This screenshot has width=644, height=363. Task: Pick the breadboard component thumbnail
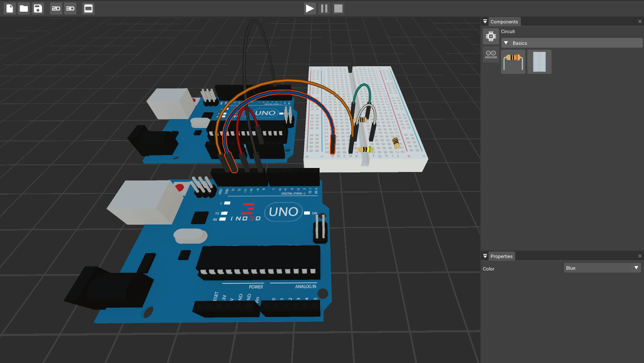(x=539, y=62)
